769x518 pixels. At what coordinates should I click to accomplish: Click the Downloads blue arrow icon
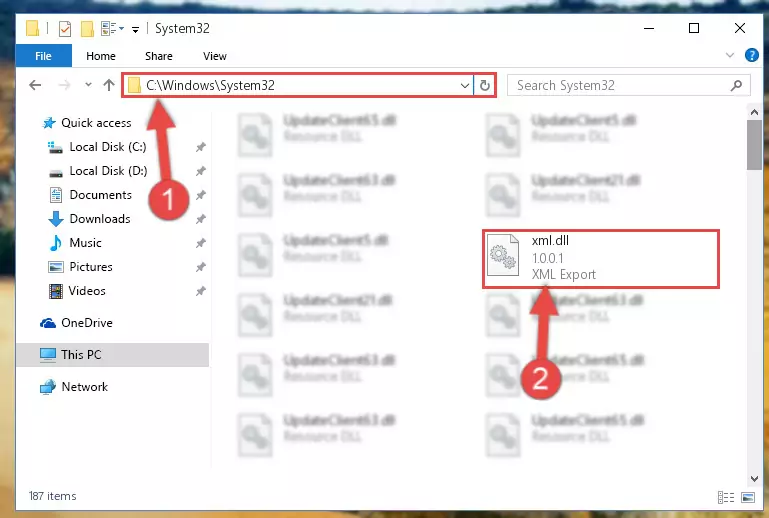pyautogui.click(x=56, y=219)
